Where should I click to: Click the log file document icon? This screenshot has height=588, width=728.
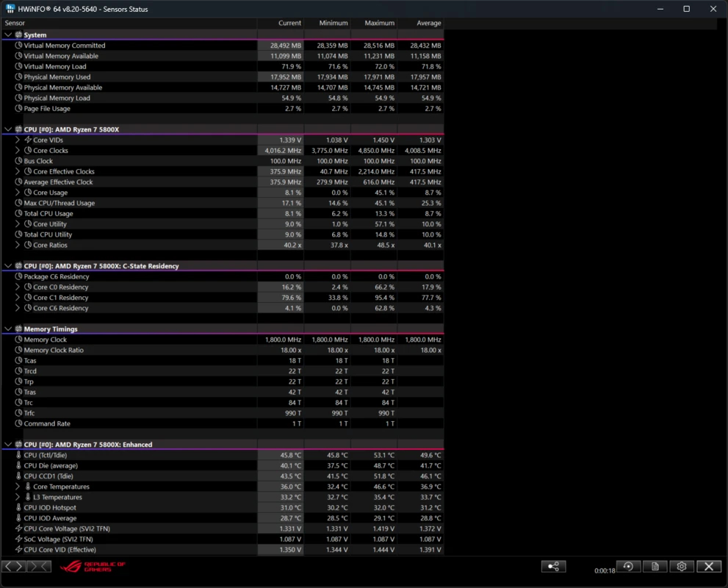(x=655, y=567)
